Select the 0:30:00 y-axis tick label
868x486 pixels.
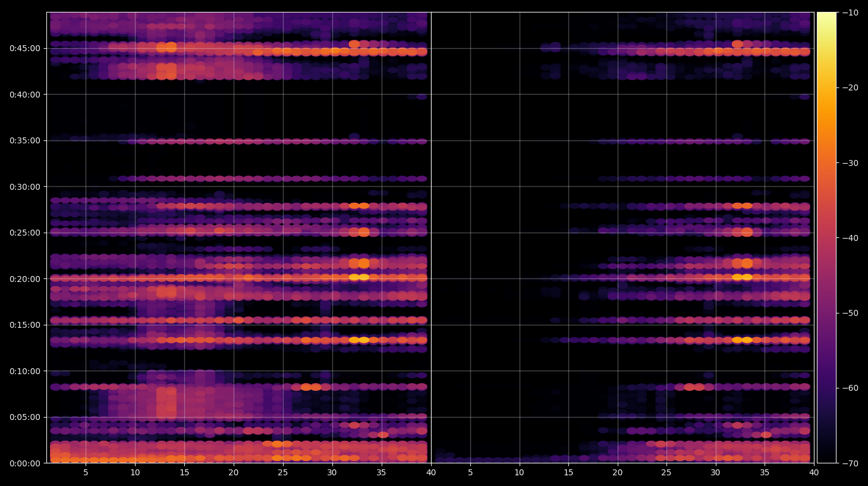coord(25,187)
